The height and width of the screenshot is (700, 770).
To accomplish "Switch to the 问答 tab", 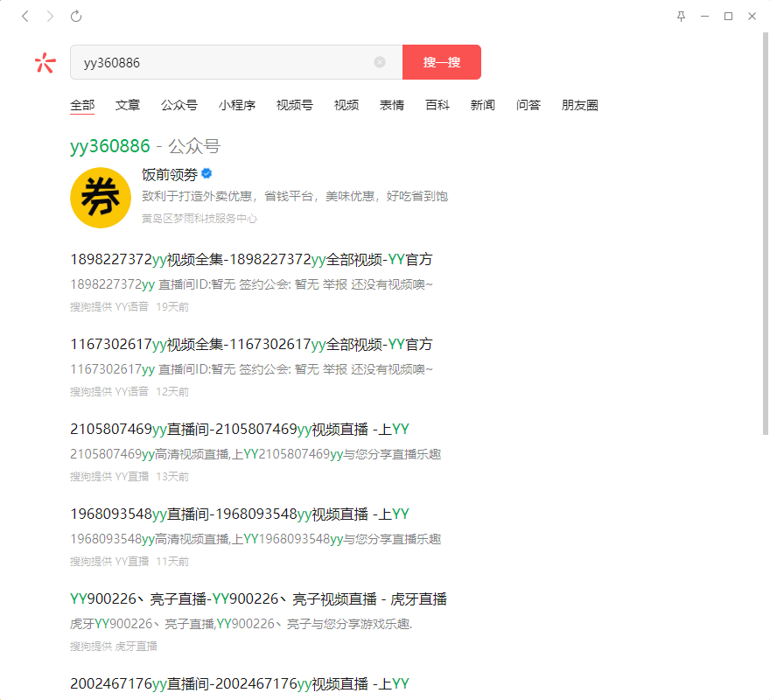I will (x=528, y=105).
